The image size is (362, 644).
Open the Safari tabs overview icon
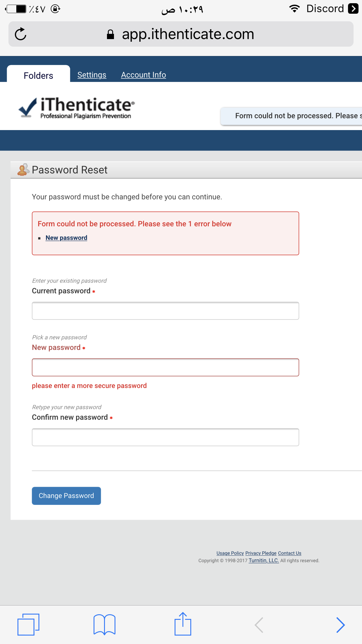click(28, 624)
